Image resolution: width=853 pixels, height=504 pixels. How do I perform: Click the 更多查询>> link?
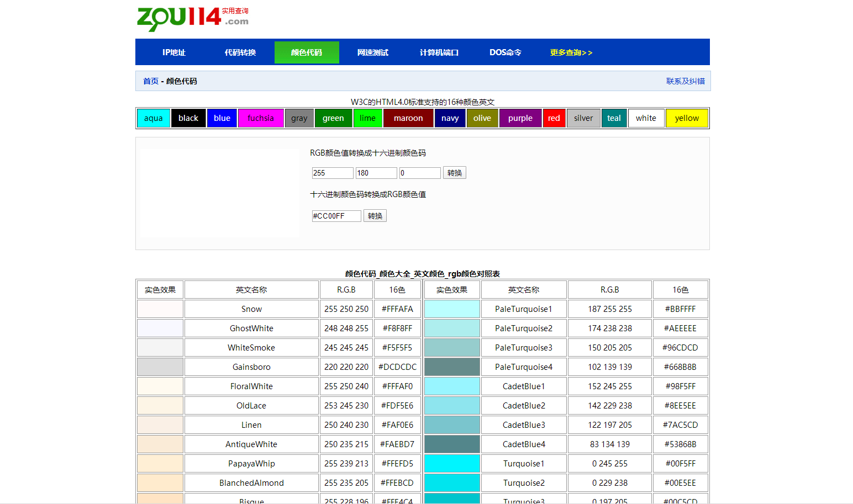(x=571, y=52)
